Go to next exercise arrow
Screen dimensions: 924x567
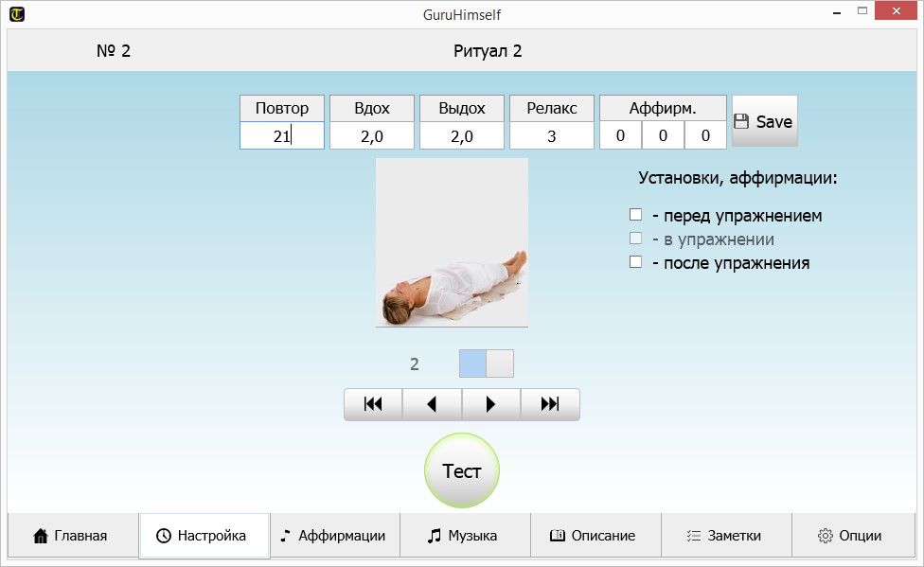(490, 404)
